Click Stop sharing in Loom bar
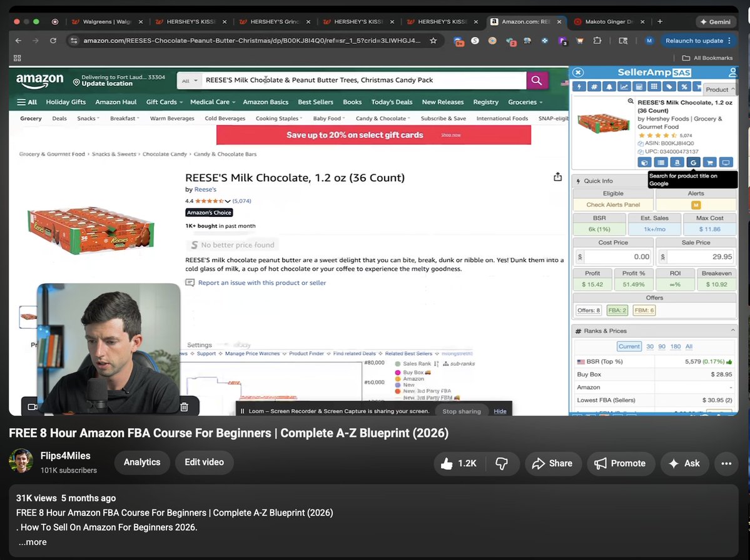Image resolution: width=750 pixels, height=560 pixels. tap(461, 411)
